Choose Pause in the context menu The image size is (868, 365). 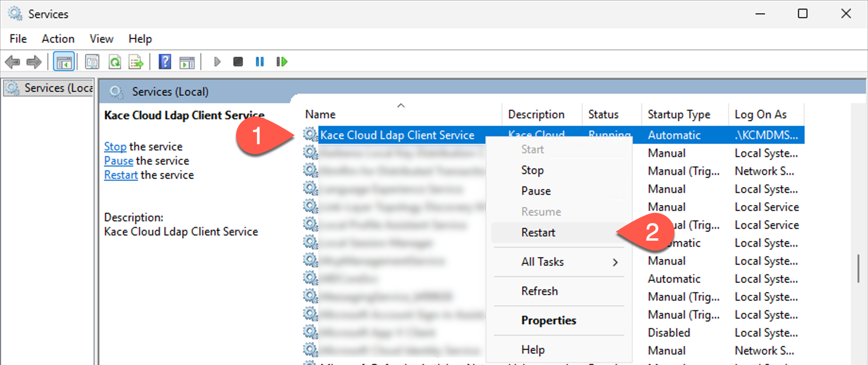tap(536, 191)
